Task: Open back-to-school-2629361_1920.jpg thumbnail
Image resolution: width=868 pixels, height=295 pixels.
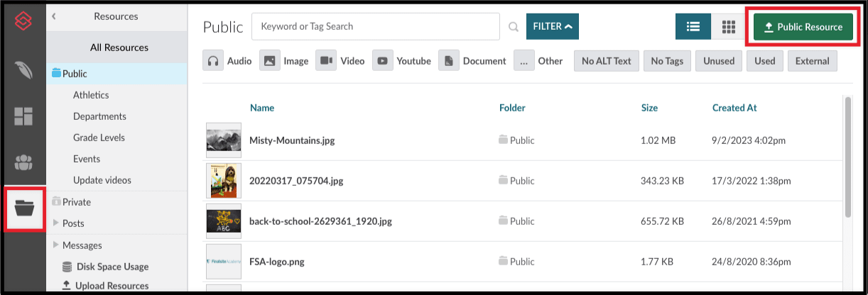Action: pos(224,221)
